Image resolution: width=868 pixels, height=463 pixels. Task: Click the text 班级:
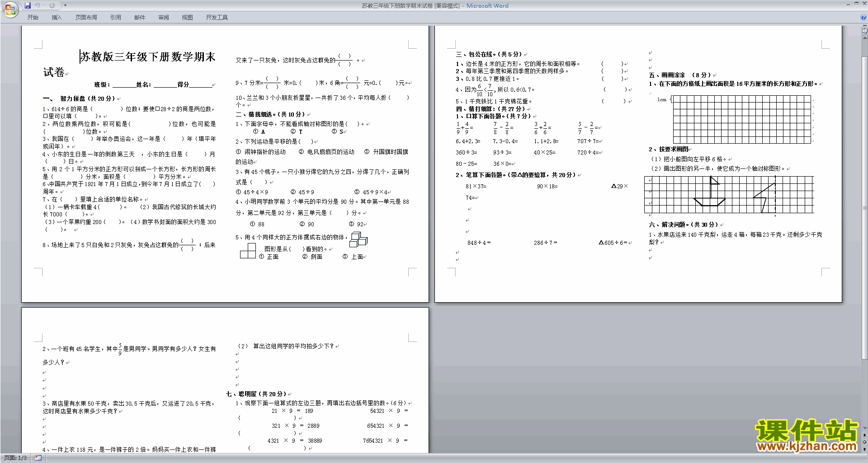102,84
